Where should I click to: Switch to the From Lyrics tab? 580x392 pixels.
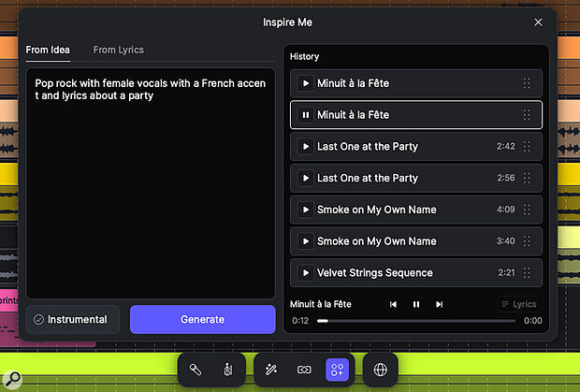(x=118, y=50)
